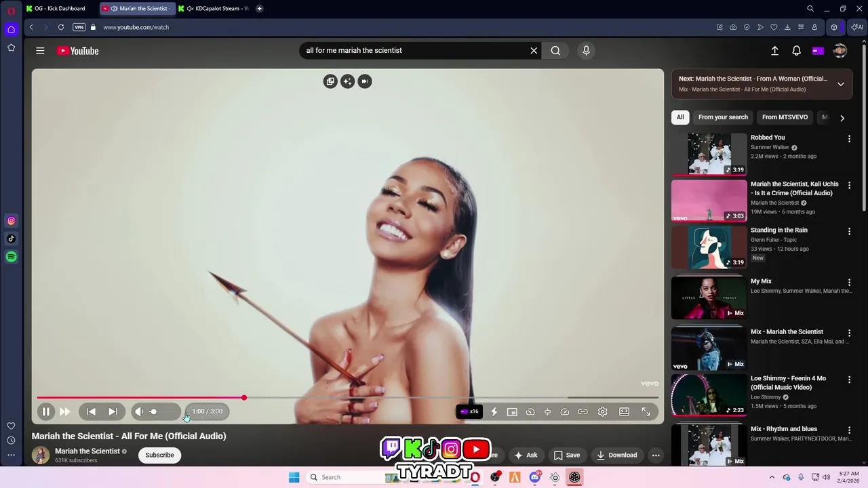Enter fullscreen mode
The height and width of the screenshot is (488, 868).
(x=646, y=411)
